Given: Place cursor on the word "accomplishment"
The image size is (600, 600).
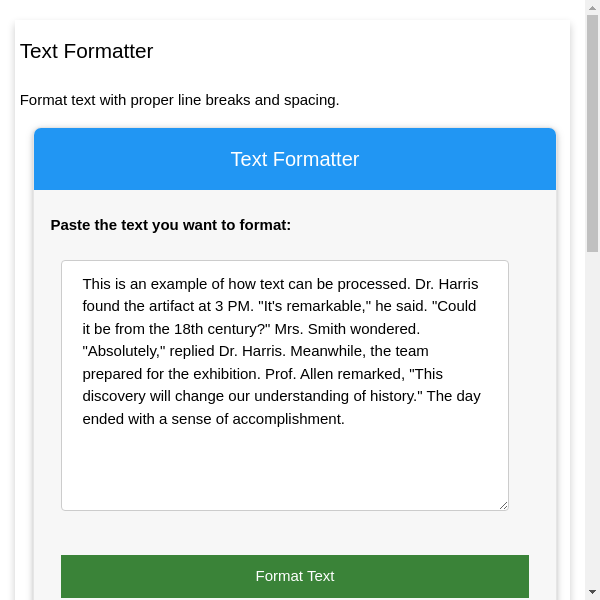Looking at the screenshot, I should point(285,419).
